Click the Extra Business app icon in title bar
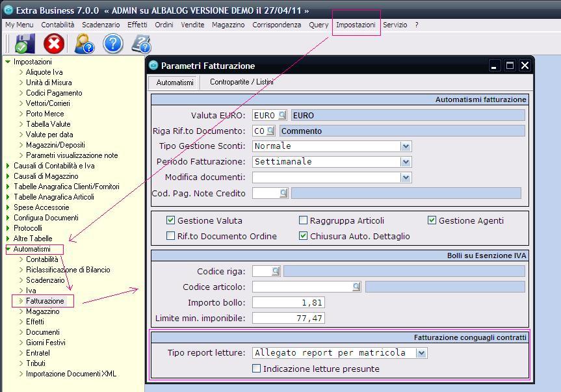 (8, 10)
